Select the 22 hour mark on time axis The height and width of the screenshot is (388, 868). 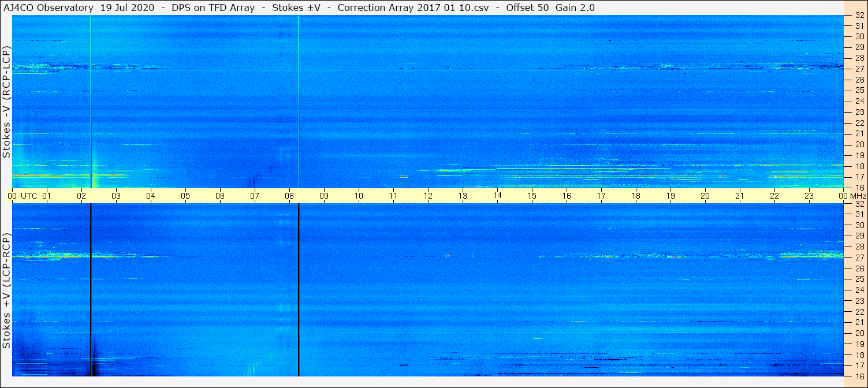(x=774, y=196)
